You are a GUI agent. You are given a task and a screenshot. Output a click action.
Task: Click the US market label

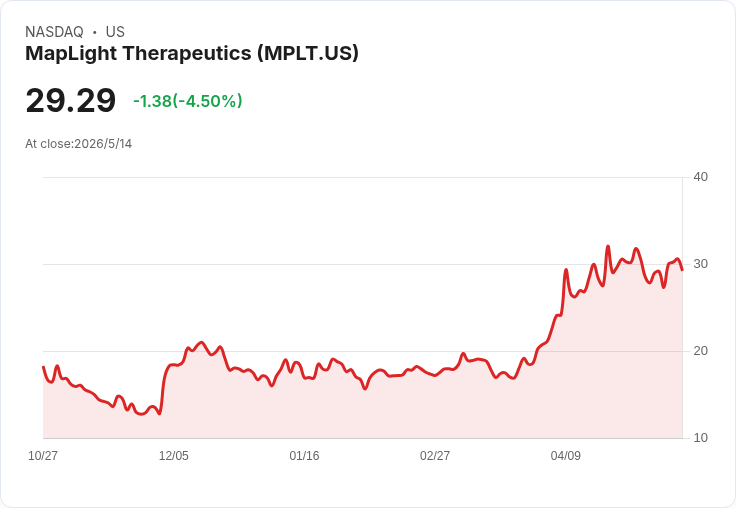click(x=115, y=32)
